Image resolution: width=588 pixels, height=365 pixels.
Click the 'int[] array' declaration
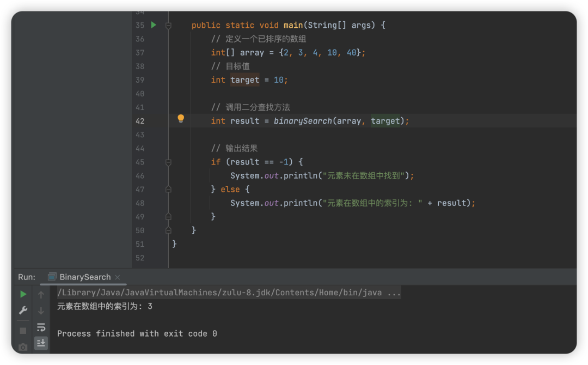237,52
